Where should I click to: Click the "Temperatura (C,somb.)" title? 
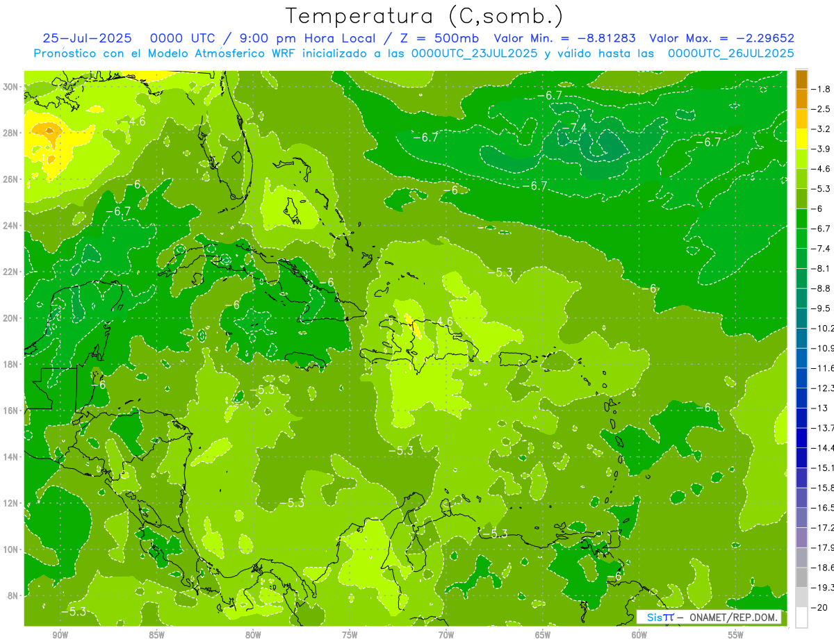[x=424, y=16]
